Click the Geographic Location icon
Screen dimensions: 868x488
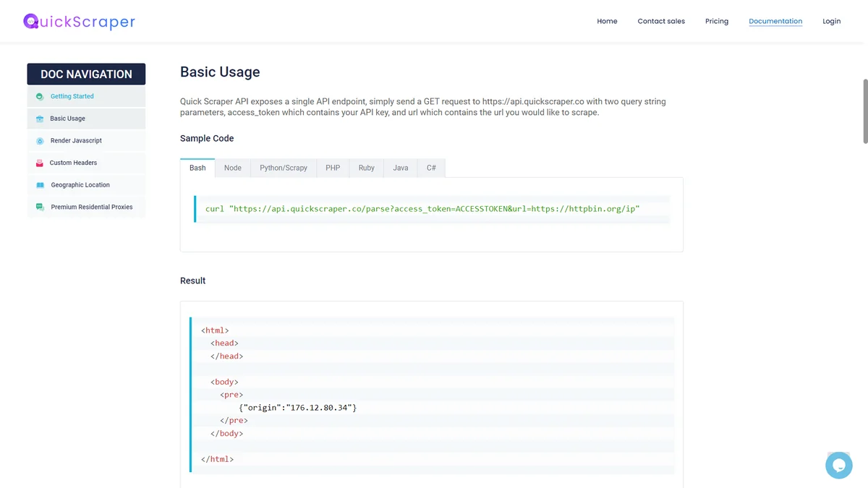40,185
